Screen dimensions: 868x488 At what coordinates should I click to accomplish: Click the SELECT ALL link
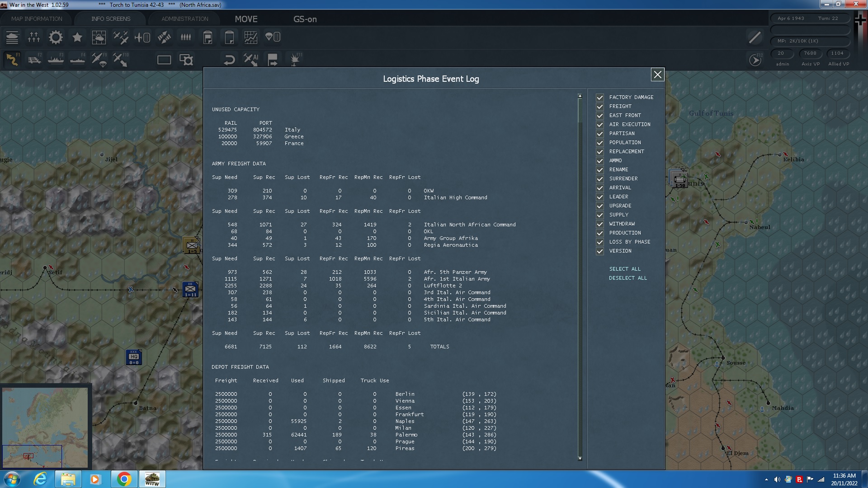tap(625, 269)
